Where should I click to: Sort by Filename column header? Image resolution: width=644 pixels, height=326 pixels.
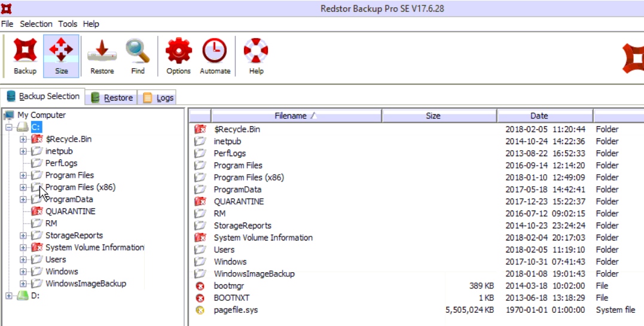click(295, 116)
